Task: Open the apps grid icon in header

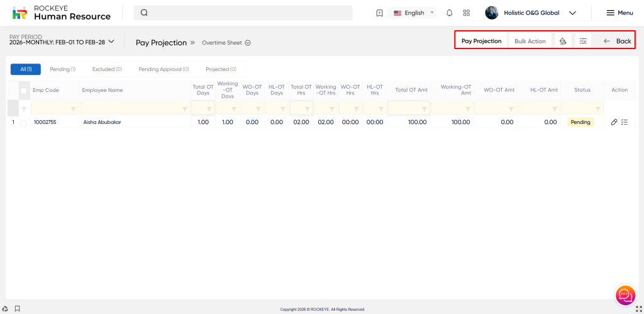Action: pos(466,13)
